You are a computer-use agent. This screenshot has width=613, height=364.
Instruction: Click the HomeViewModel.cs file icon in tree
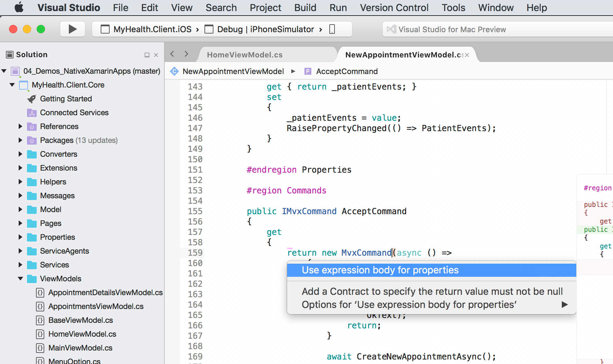(40, 334)
